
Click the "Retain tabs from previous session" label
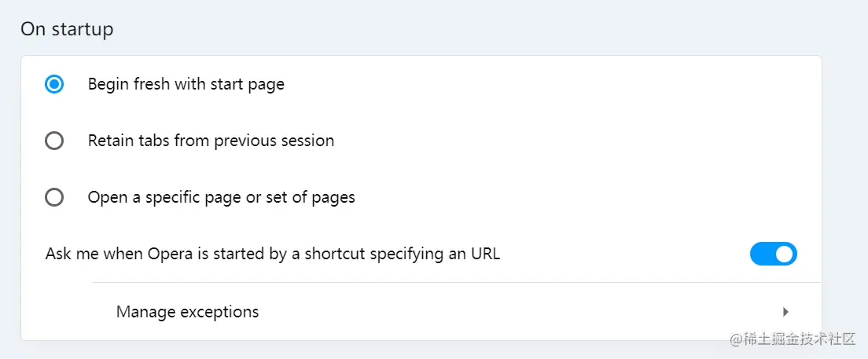(211, 141)
